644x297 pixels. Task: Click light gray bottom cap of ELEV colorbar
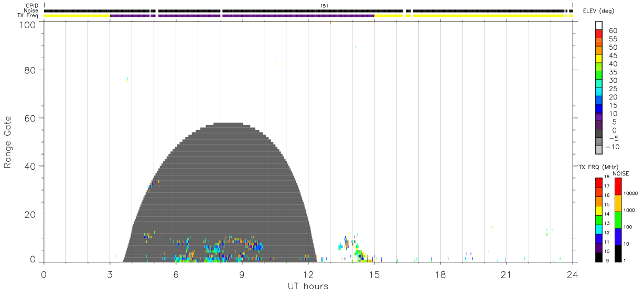pos(598,150)
